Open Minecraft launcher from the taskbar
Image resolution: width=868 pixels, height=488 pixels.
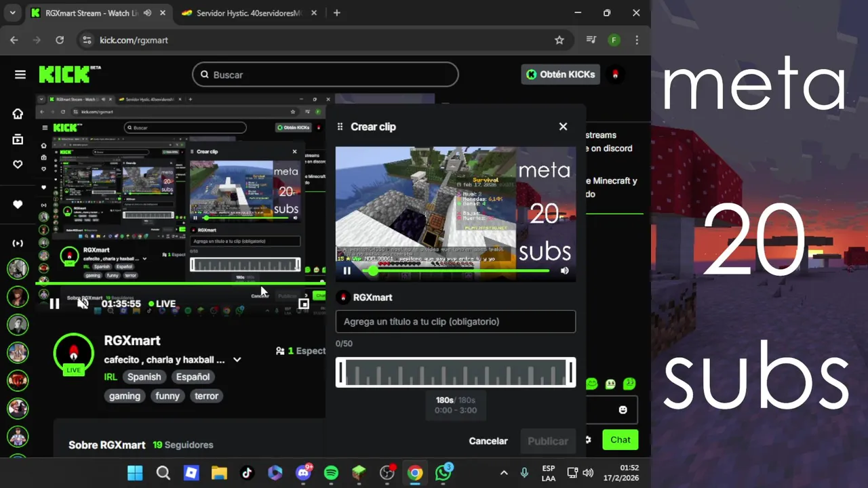359,473
